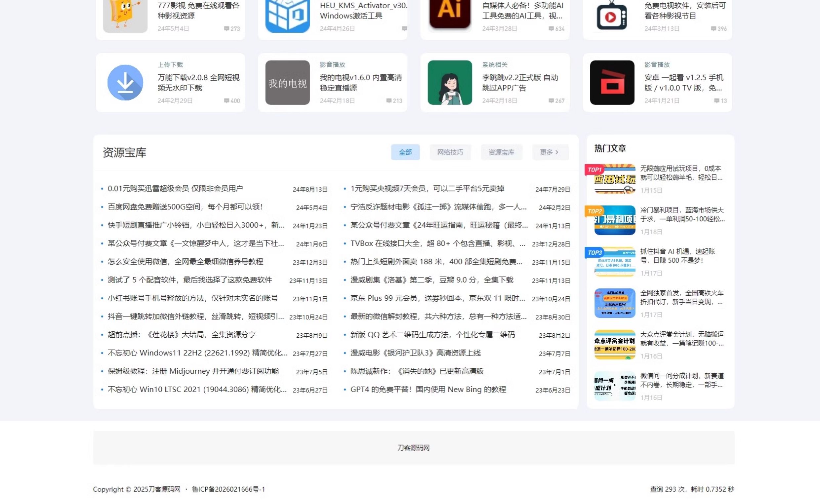Open the TOP1 应用试玩 article thumbnail
820x504 pixels.
point(615,179)
